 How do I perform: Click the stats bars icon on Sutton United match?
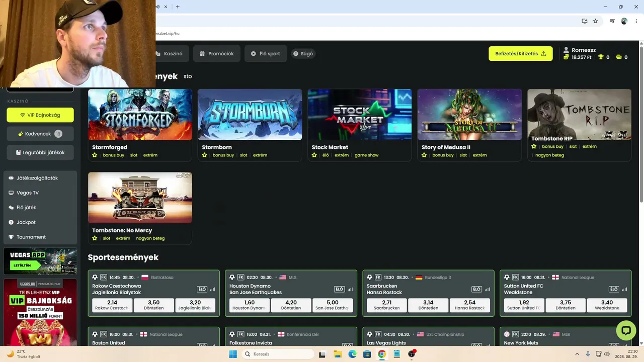click(624, 289)
